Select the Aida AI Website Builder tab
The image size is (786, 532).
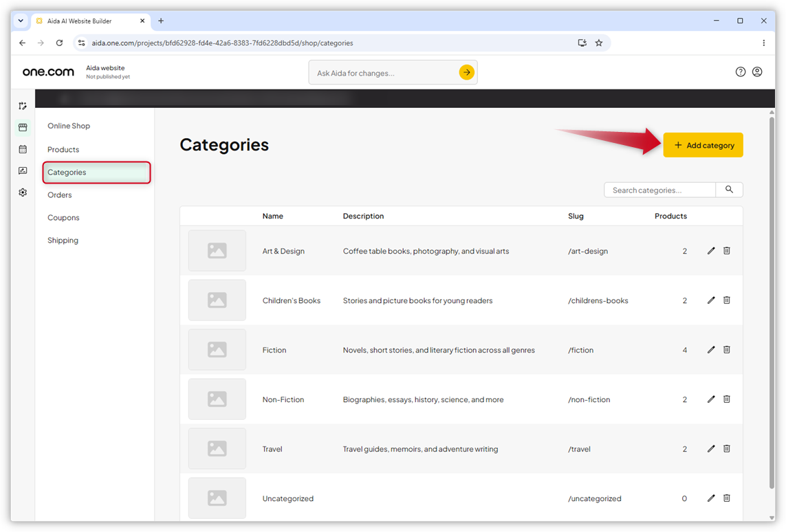90,21
